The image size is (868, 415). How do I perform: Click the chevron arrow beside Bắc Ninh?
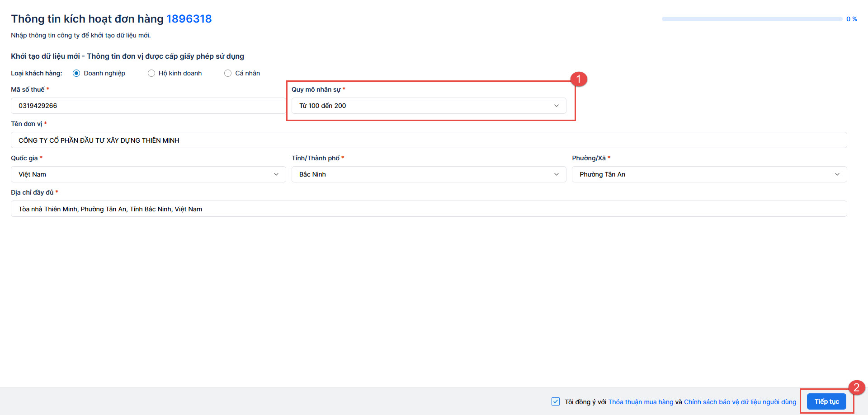[x=557, y=174]
